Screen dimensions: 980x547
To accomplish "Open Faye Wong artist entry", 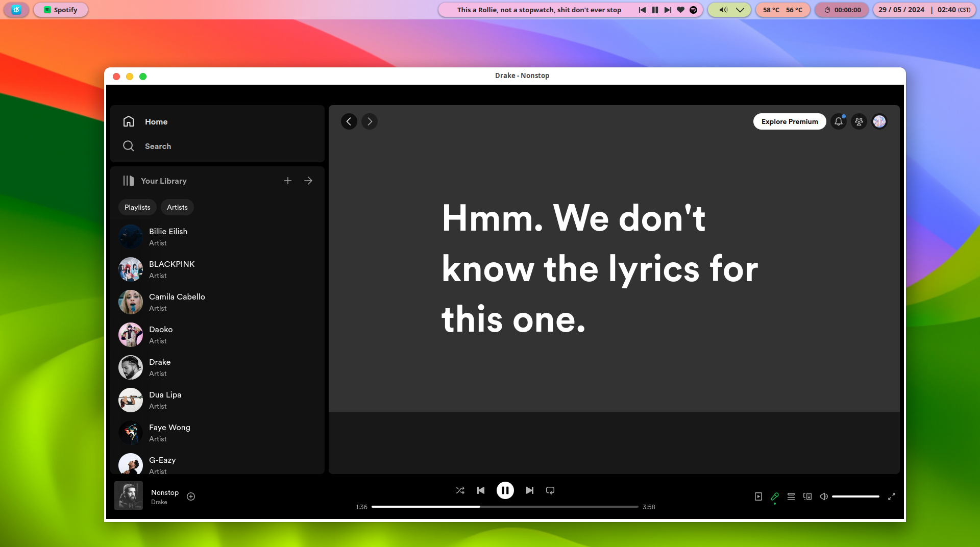I will [217, 433].
